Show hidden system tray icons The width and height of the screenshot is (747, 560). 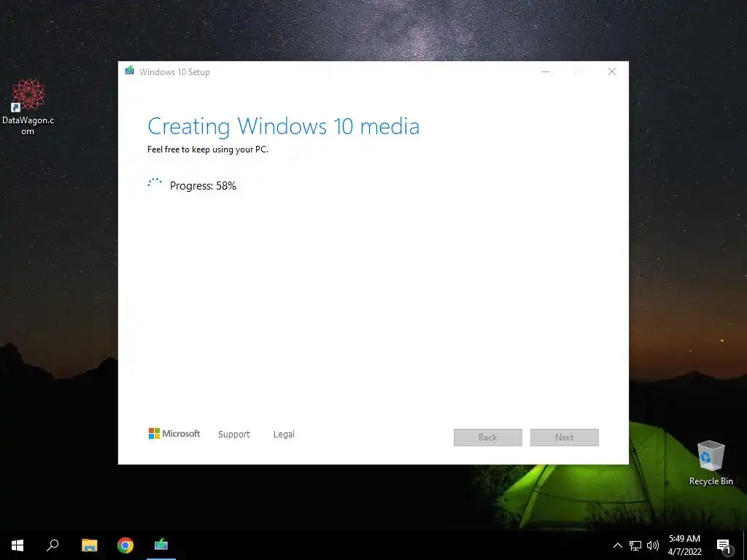tap(617, 545)
